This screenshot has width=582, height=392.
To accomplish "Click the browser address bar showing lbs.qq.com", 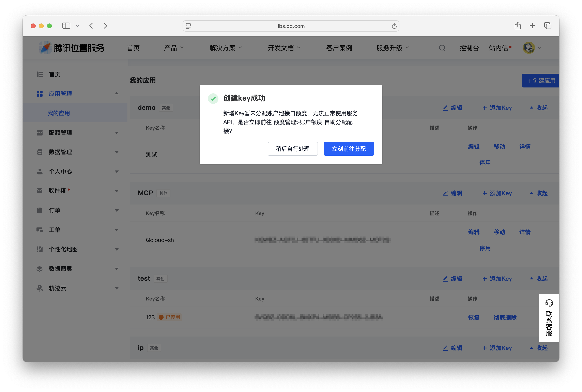I will pyautogui.click(x=291, y=26).
